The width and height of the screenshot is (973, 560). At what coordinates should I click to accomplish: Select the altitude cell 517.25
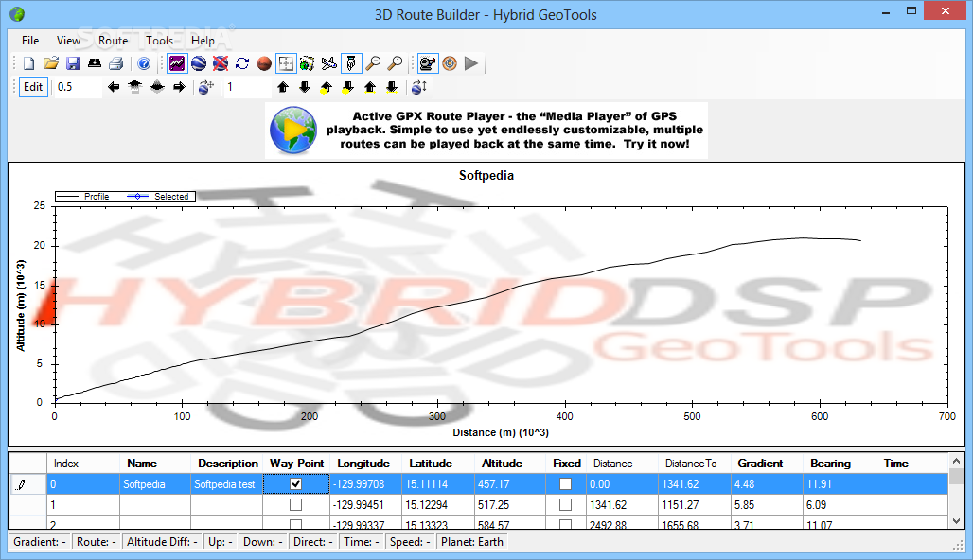point(509,505)
